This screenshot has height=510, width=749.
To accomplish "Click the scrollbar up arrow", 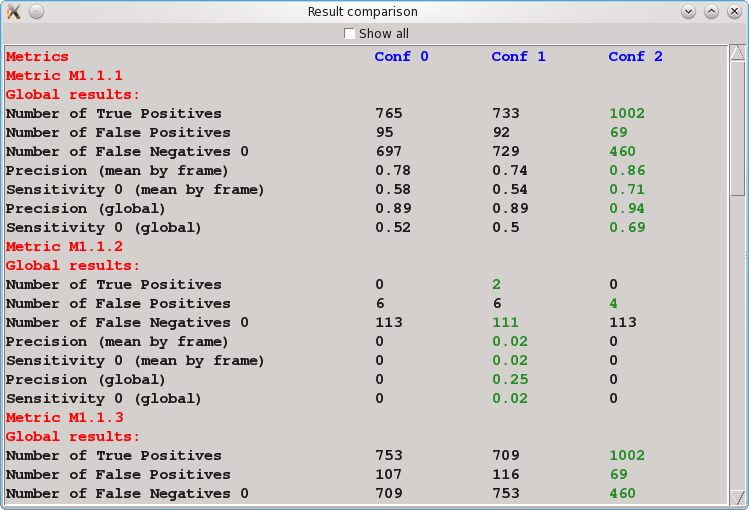I will point(737,53).
